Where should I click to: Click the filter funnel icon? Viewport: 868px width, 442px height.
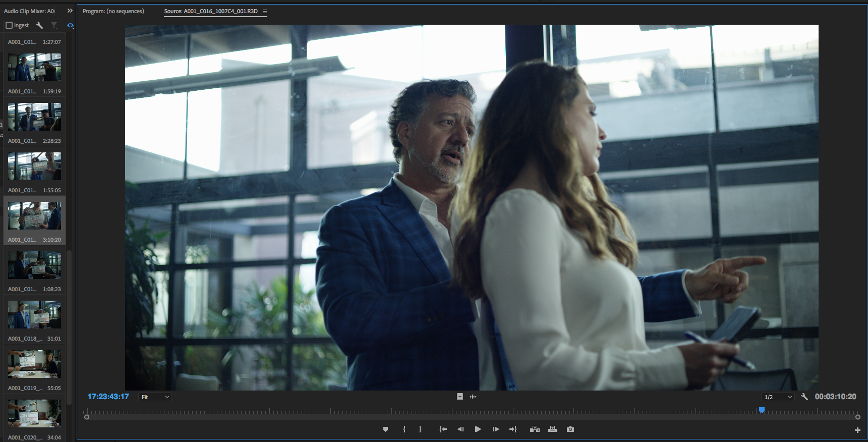(x=54, y=25)
